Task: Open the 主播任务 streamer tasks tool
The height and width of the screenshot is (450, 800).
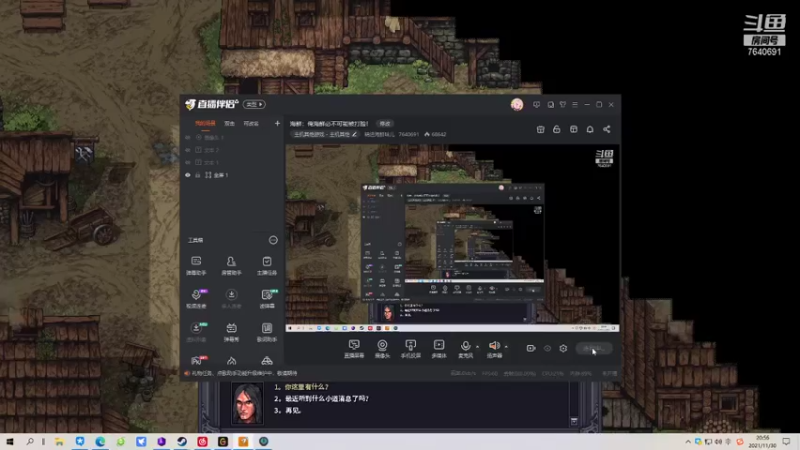Action: pos(266,265)
